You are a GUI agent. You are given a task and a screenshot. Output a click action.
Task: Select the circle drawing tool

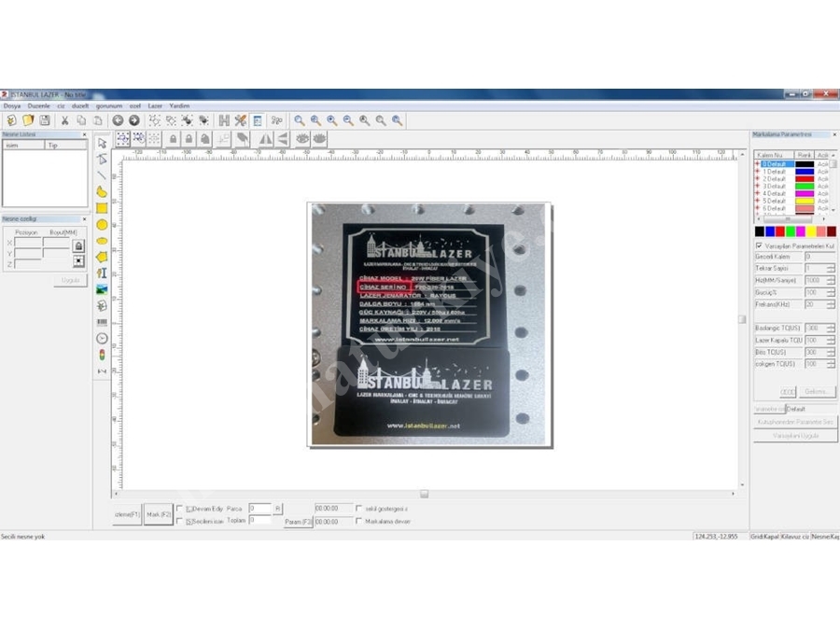(102, 224)
